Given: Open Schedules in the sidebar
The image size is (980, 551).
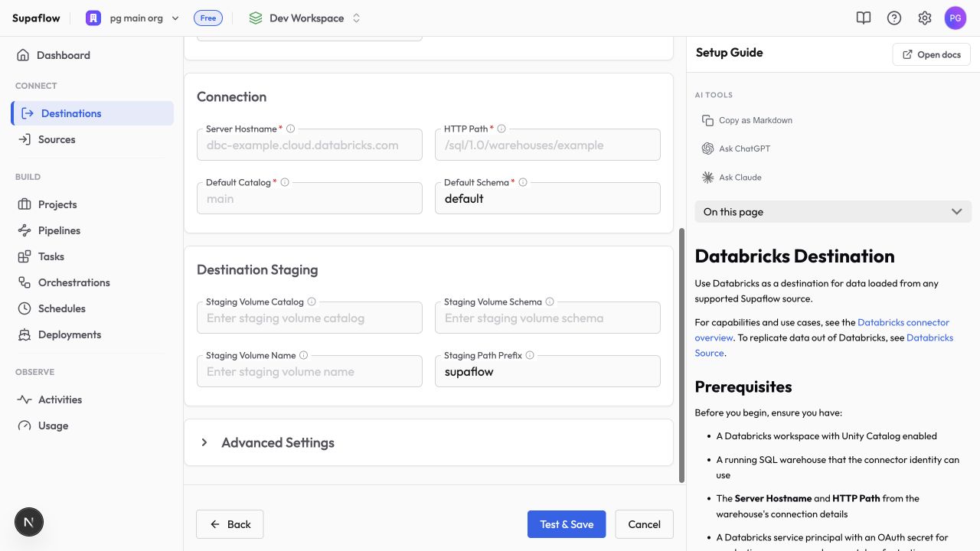Looking at the screenshot, I should tap(92, 308).
